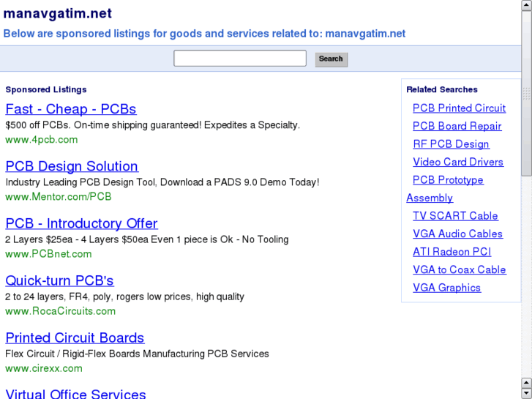Open the PCB - Introductory Offer link
Viewport: 532px width, 399px height.
(81, 223)
